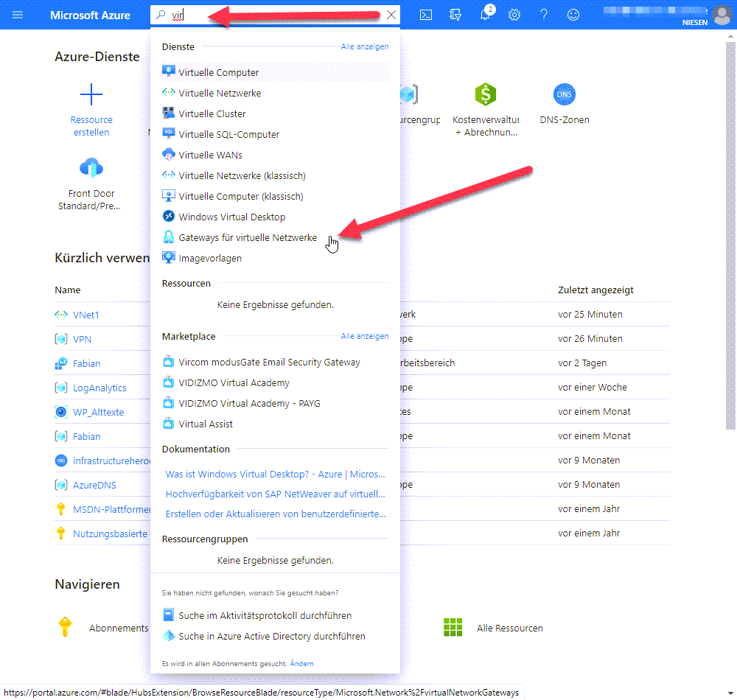Image resolution: width=737 pixels, height=700 pixels.
Task: Open the hamburger portal menu
Action: 18,15
